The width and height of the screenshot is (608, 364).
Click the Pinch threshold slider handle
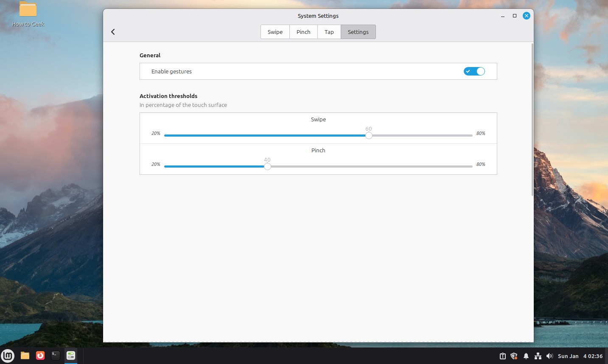267,166
